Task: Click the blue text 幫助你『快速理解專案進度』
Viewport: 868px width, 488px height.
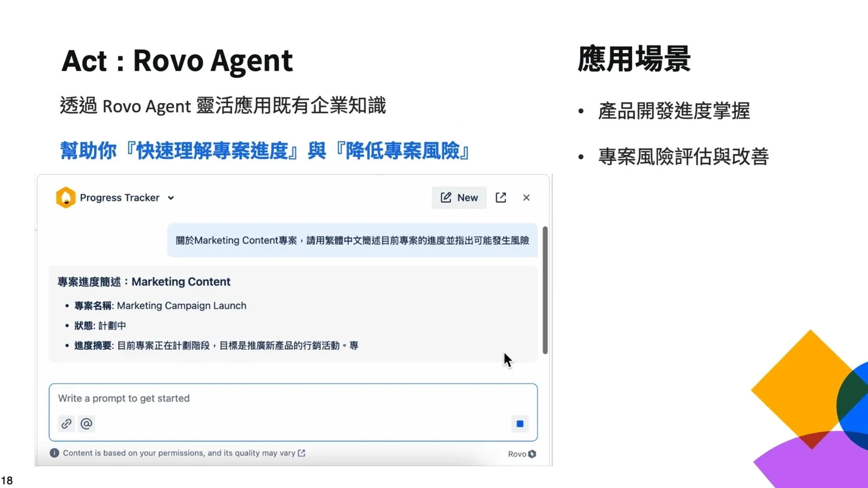Action: tap(180, 151)
